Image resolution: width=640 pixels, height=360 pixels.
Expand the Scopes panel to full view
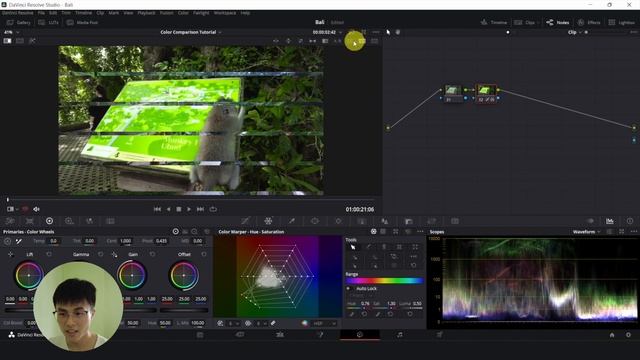pos(622,231)
